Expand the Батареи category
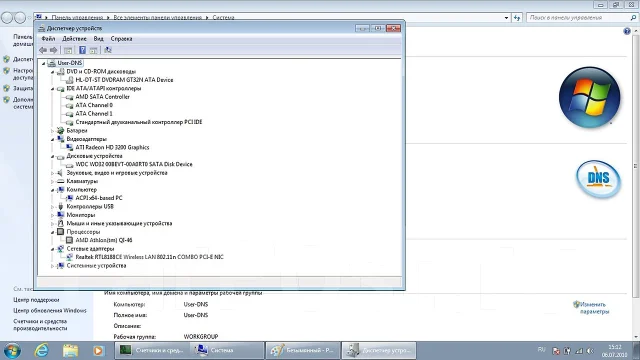The image size is (640, 360). [x=53, y=131]
